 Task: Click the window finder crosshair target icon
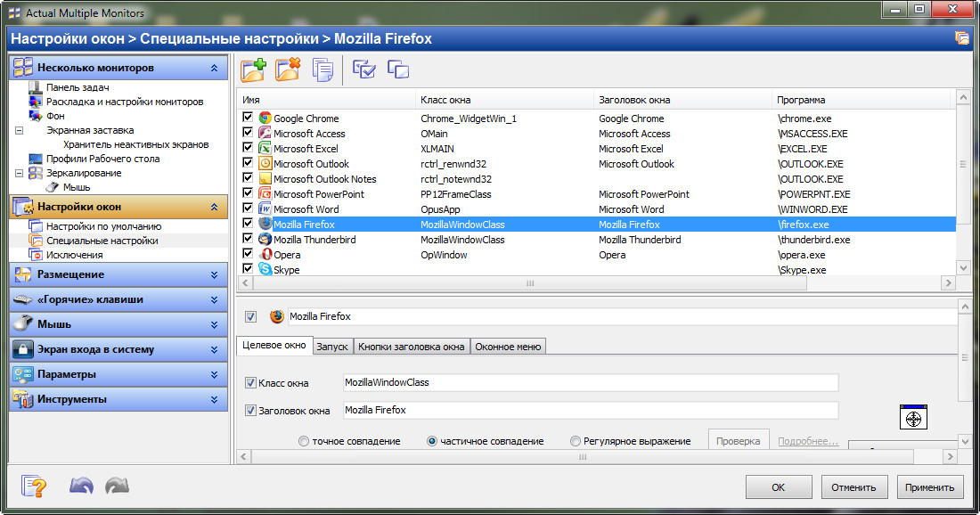pos(913,418)
